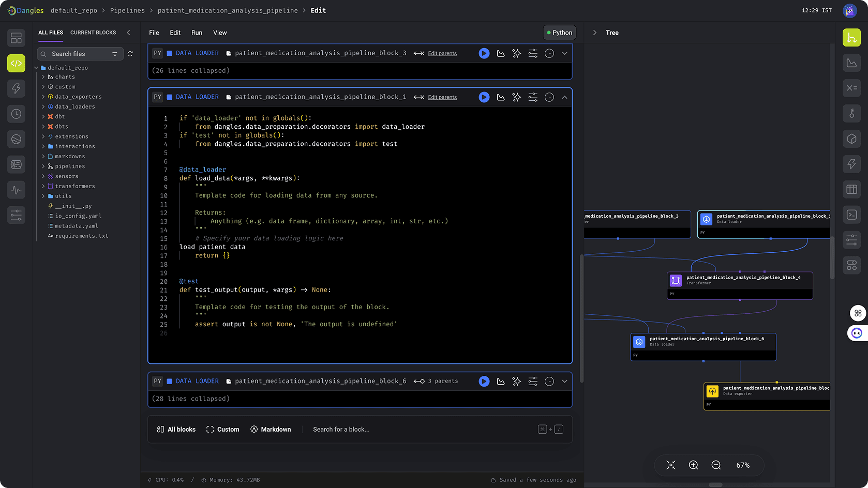Open chart icon on block_3 header

500,53
